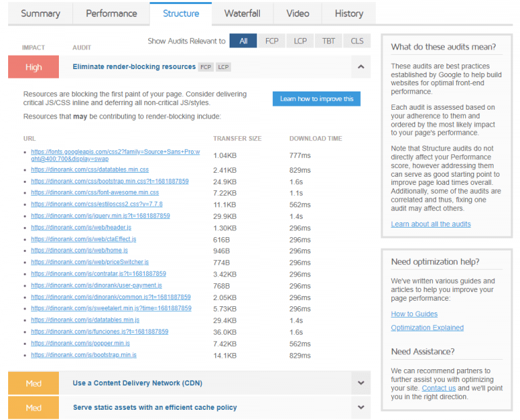Viewport: 520px width, 420px height.
Task: Open the How to Guides link
Action: [x=414, y=314]
